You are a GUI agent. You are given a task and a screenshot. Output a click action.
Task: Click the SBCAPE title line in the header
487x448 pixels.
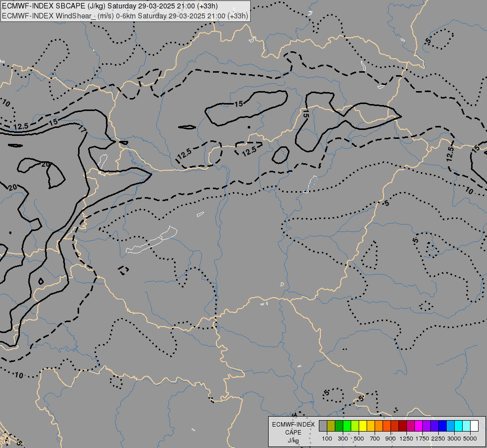[109, 6]
